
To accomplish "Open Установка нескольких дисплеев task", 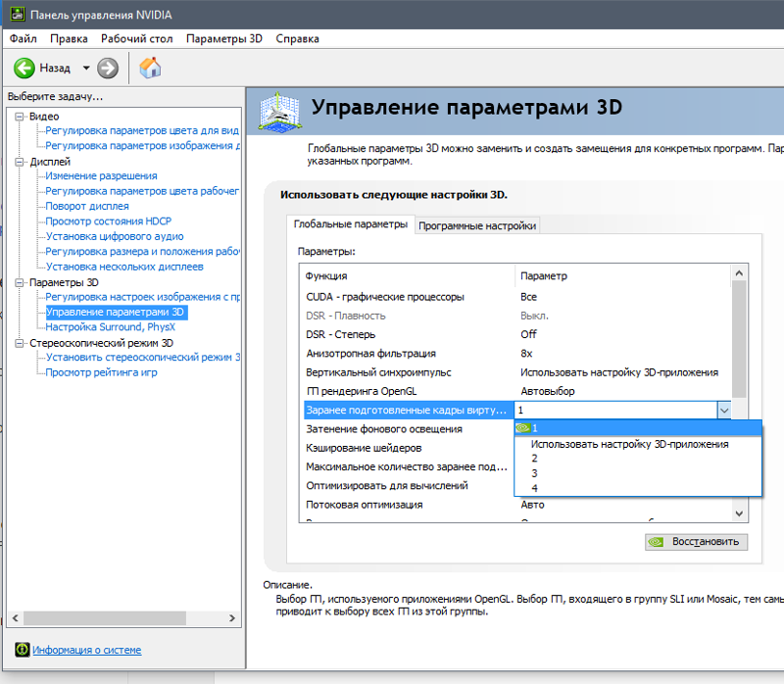I will [124, 267].
